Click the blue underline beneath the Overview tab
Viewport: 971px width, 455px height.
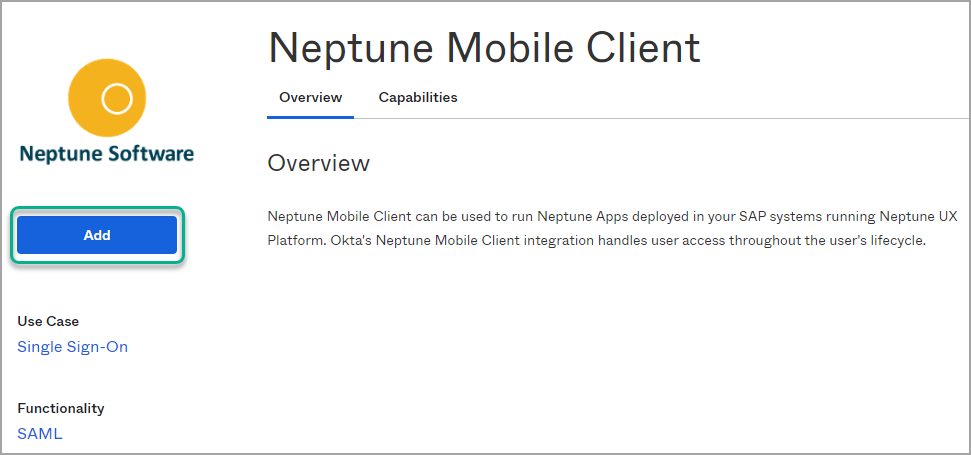310,117
